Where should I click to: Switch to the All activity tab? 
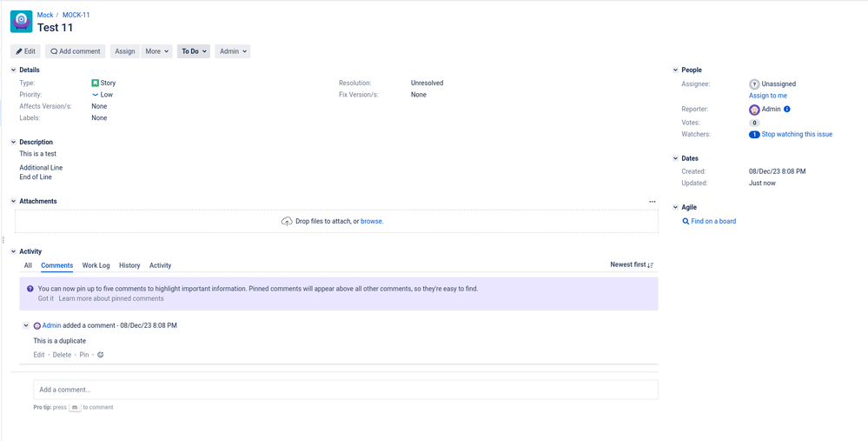28,265
